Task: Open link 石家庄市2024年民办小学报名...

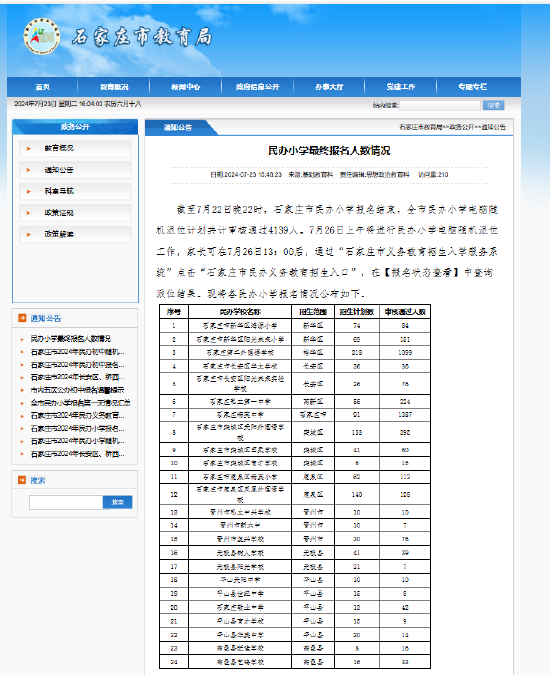Action: tap(77, 428)
